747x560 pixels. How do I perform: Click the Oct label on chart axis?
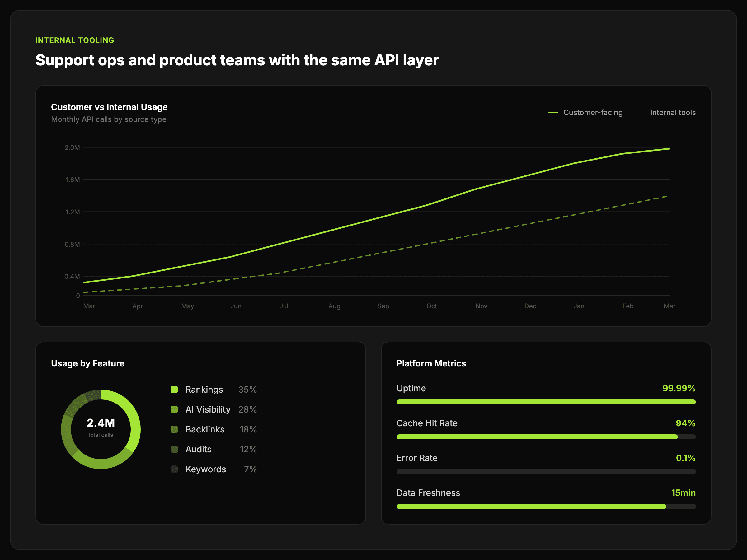[x=431, y=306]
